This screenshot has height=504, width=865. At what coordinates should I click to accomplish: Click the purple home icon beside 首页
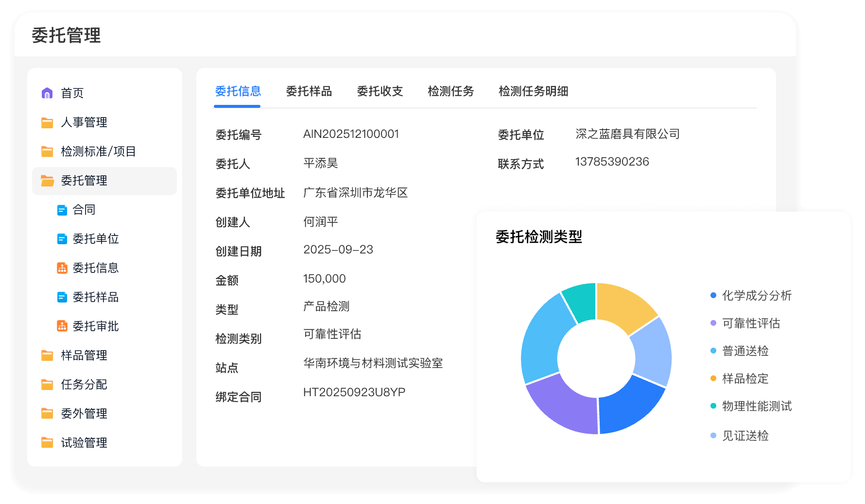tap(47, 93)
